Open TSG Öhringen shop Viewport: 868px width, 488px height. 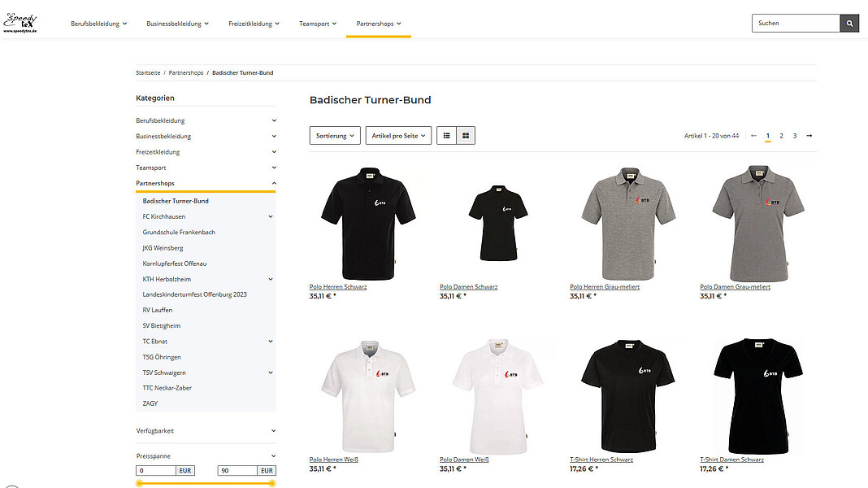coord(162,357)
